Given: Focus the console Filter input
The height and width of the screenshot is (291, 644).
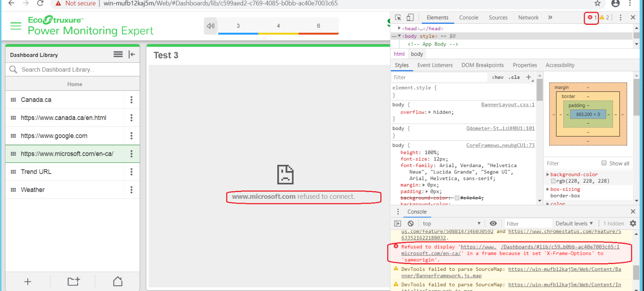Looking at the screenshot, I should [x=528, y=224].
